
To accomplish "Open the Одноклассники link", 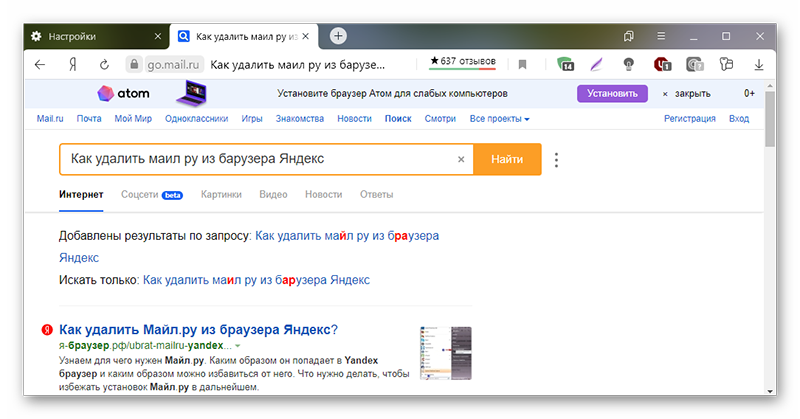I will click(x=196, y=118).
